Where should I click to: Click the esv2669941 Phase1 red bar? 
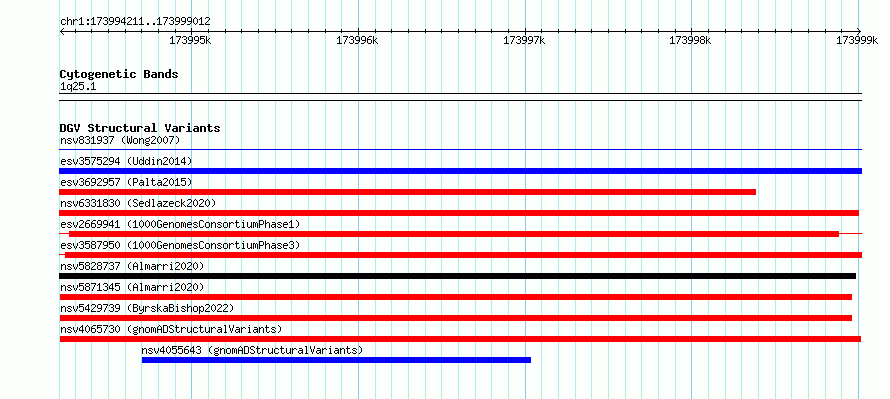(x=454, y=234)
